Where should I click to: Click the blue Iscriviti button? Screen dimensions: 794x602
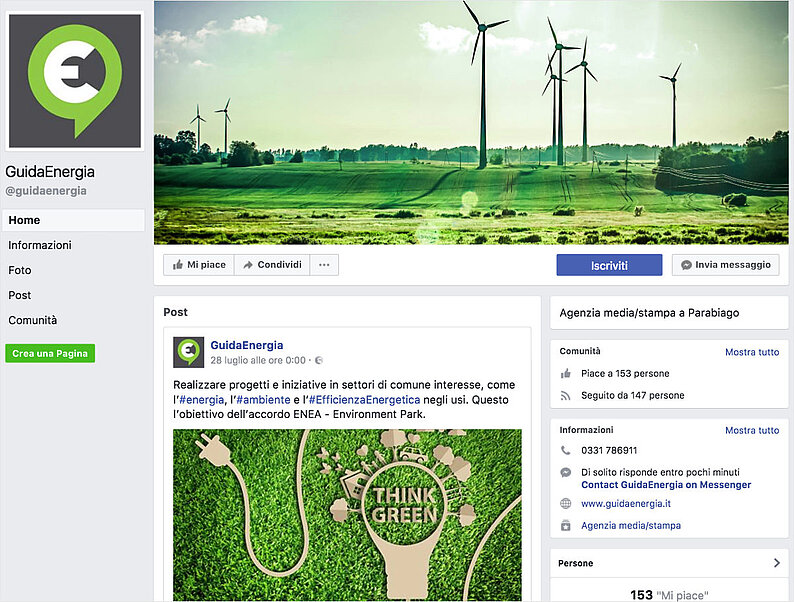point(609,265)
